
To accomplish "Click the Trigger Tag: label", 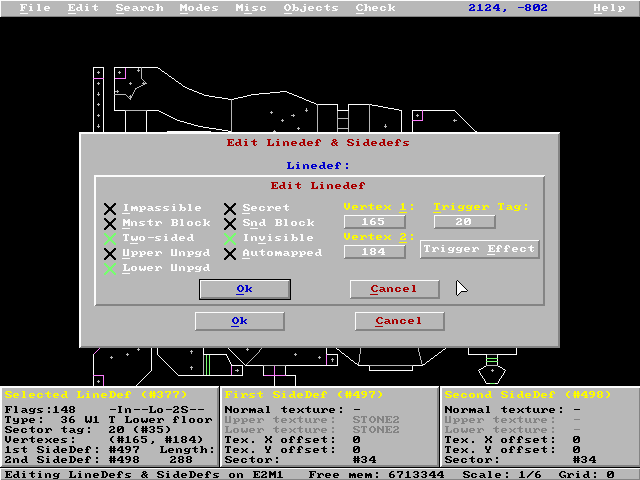I will click(481, 207).
